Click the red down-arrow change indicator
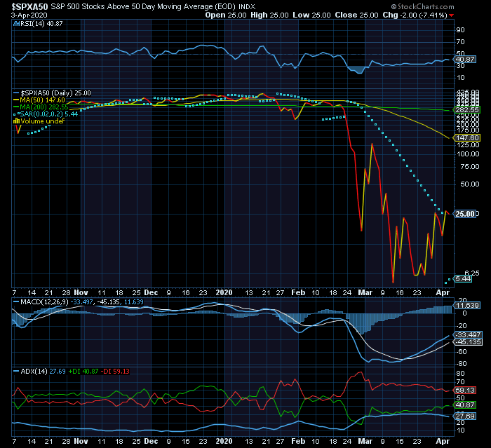 (451, 15)
